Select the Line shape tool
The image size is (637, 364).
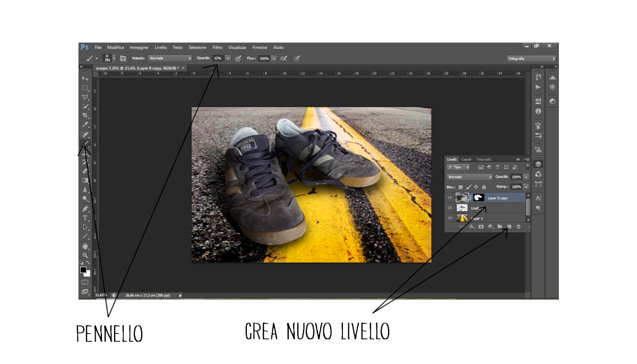pyautogui.click(x=85, y=236)
